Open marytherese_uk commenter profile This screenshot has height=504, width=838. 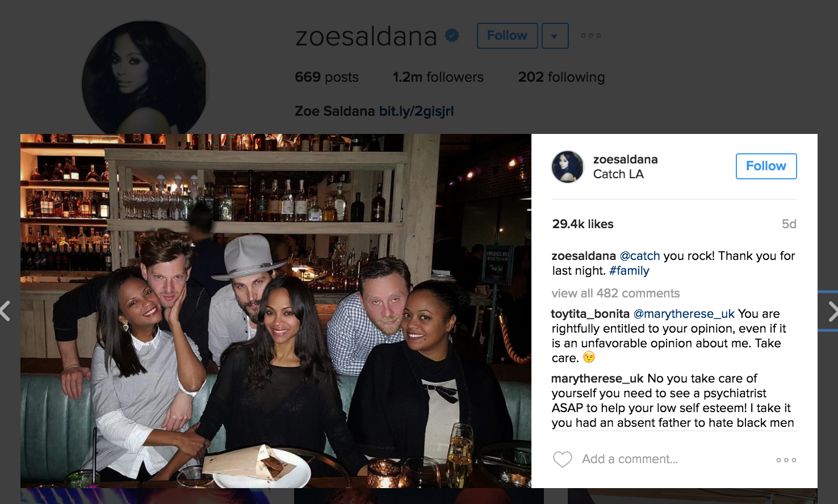tap(597, 379)
